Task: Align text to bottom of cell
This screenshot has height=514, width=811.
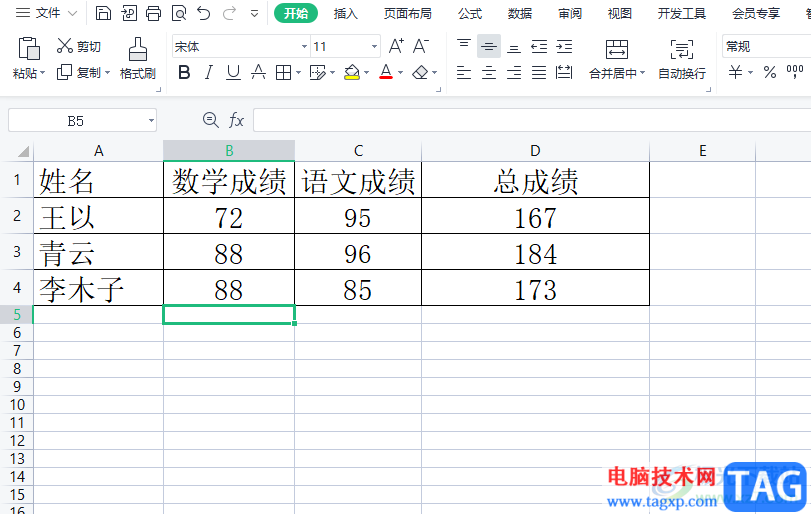Action: [514, 47]
